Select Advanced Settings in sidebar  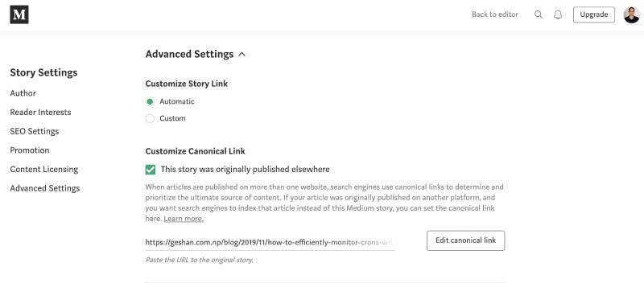pos(45,188)
